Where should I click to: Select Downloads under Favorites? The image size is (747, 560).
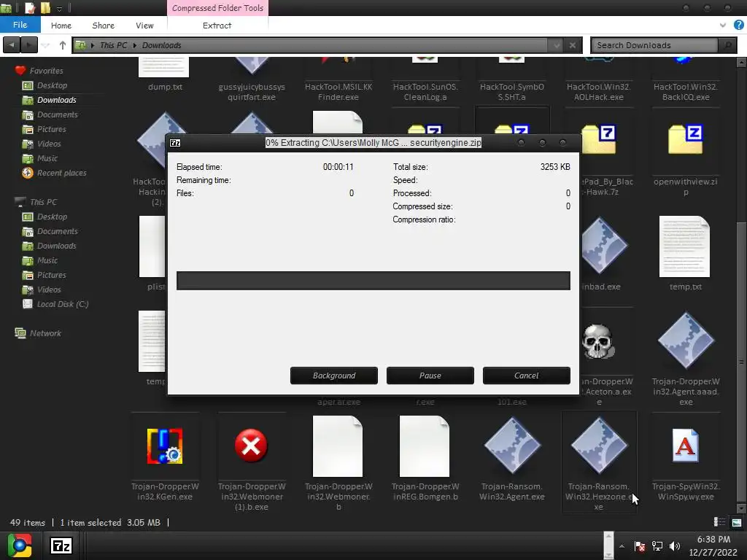[57, 100]
